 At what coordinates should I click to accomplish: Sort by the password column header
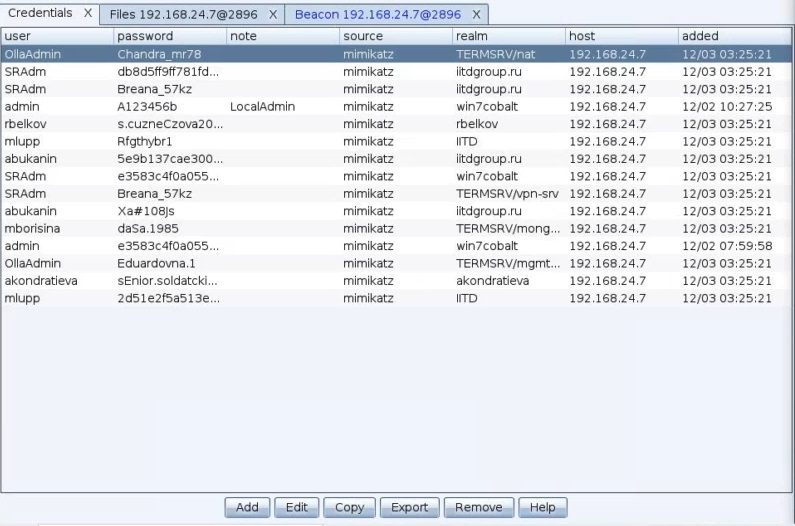point(170,36)
